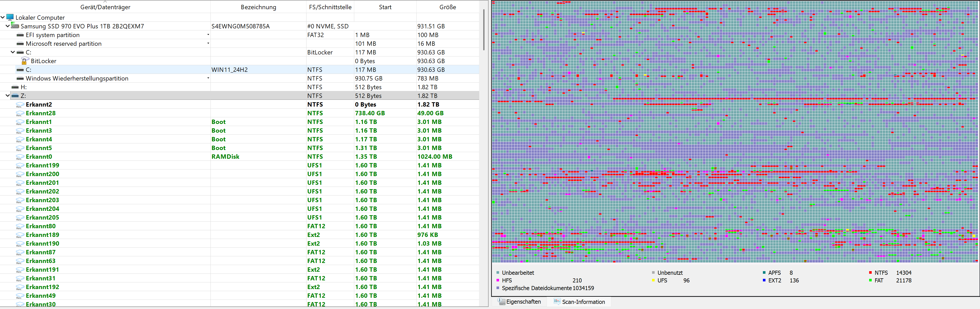The height and width of the screenshot is (309, 980).
Task: Sort by the FS/Schnittstelle column header
Action: 330,7
